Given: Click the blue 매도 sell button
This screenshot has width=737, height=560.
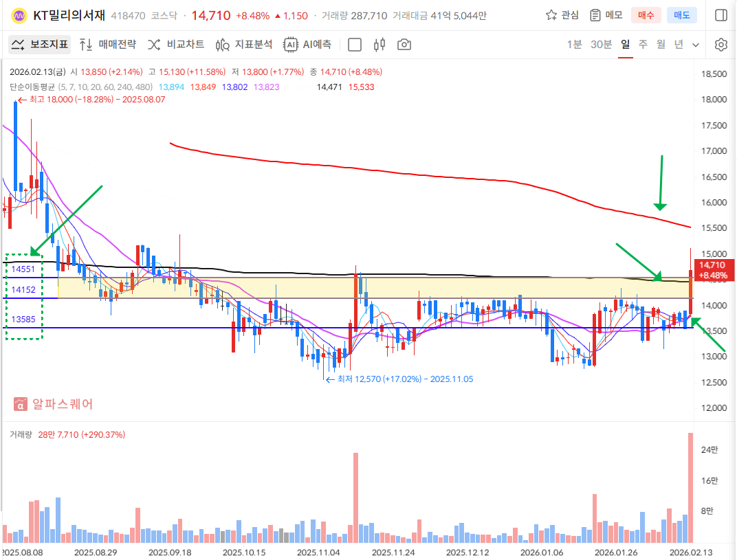Looking at the screenshot, I should coord(681,15).
